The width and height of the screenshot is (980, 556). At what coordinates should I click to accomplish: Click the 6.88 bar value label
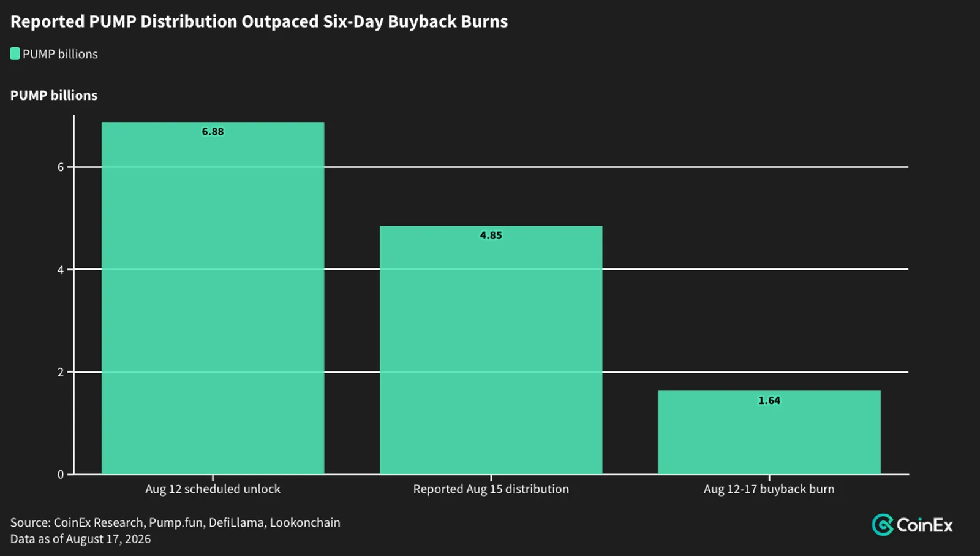(x=213, y=132)
